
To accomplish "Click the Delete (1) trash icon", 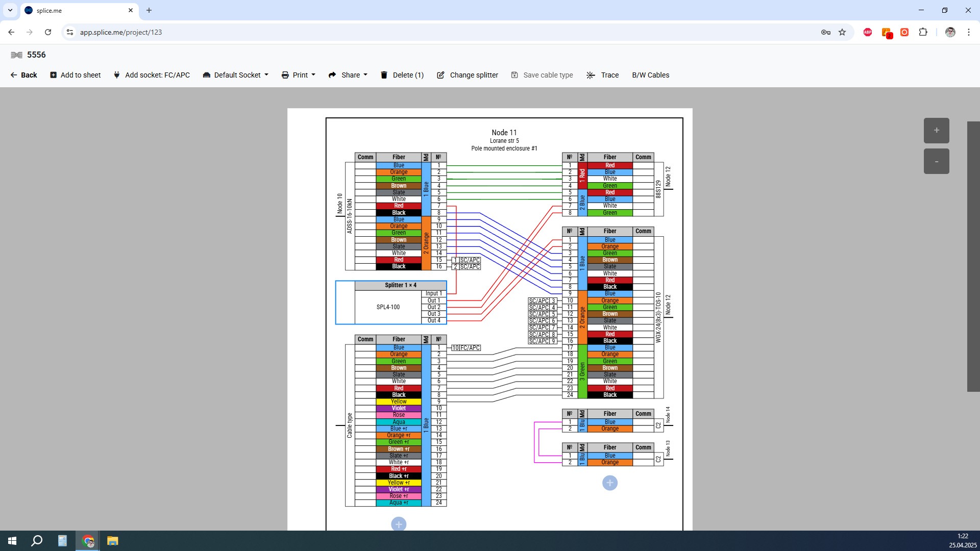I will point(384,75).
